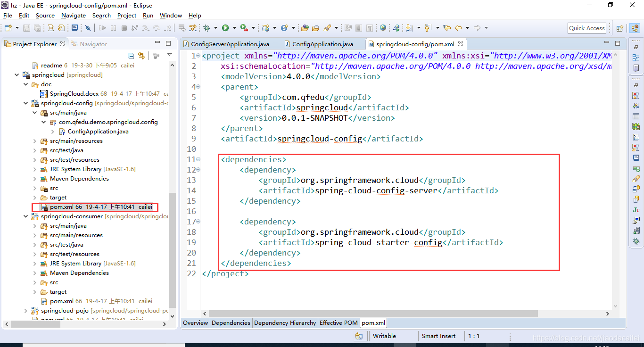Toggle Link with Editor in Project Explorer
Viewport: 644px width, 347px height.
tap(140, 56)
